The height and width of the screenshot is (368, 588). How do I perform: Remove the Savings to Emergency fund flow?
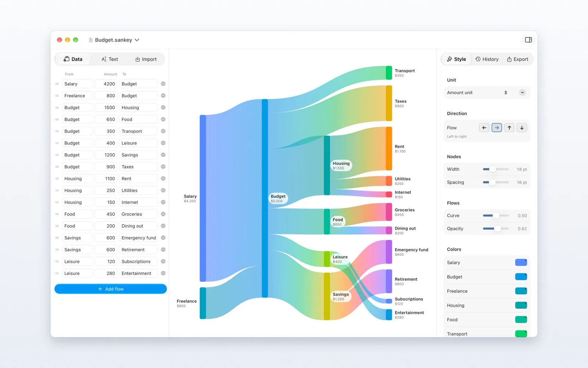coord(163,238)
